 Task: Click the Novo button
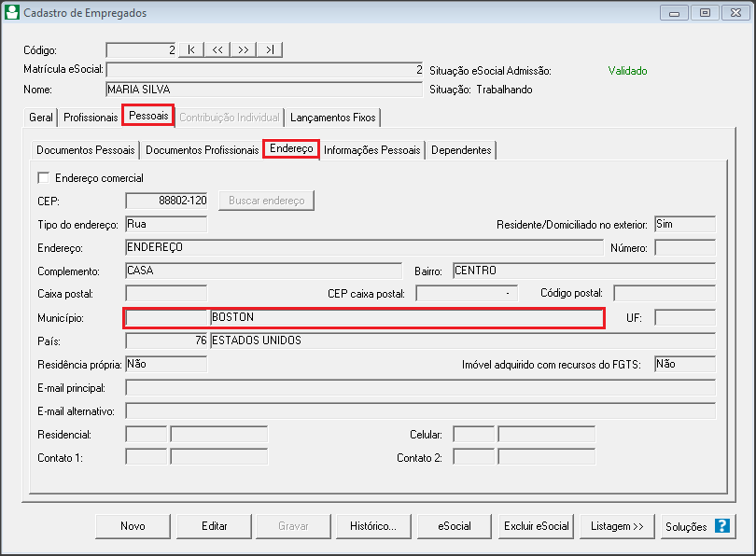133,526
